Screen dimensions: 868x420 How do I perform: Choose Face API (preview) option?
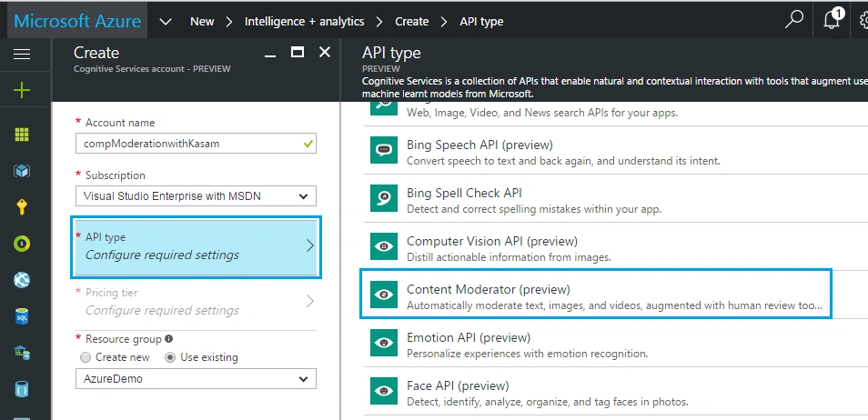616,391
